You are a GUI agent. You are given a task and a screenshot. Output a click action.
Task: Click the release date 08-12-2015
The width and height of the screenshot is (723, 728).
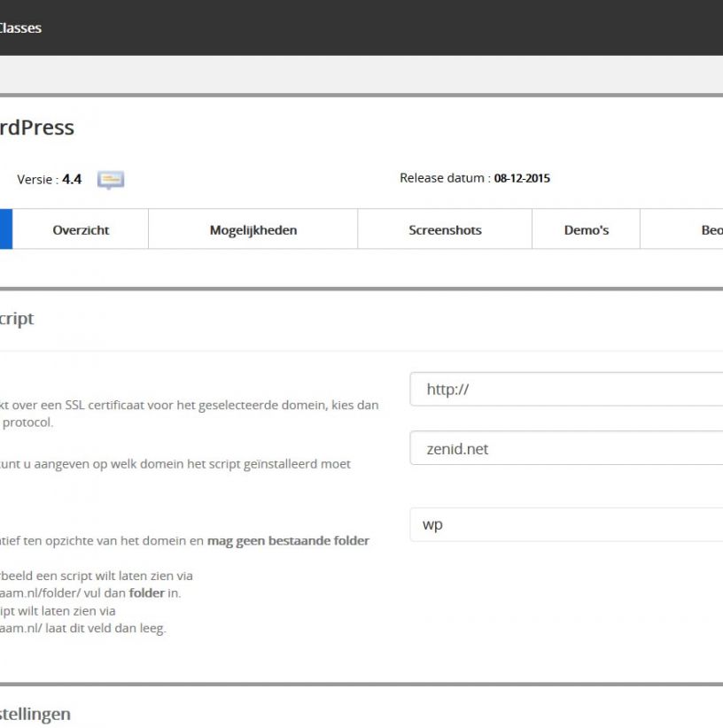pos(522,178)
